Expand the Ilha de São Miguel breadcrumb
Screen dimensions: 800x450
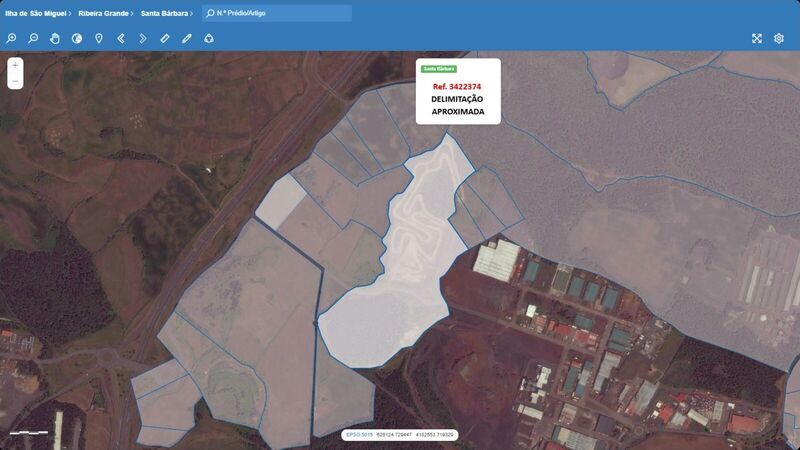point(37,14)
